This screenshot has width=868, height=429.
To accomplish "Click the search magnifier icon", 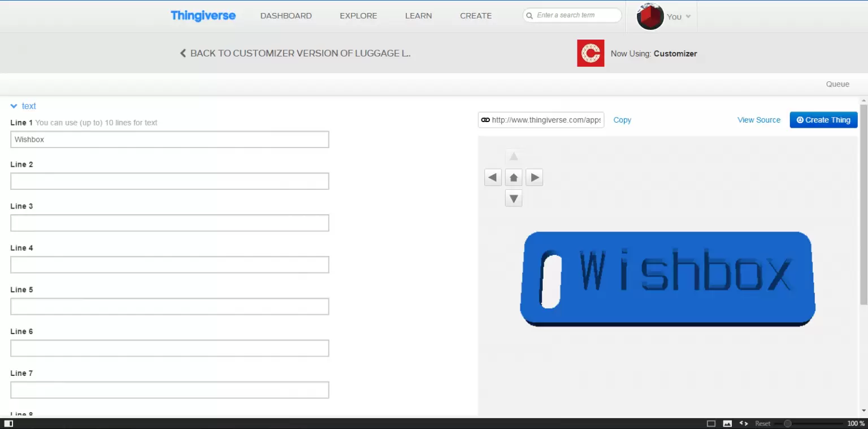I will click(530, 16).
